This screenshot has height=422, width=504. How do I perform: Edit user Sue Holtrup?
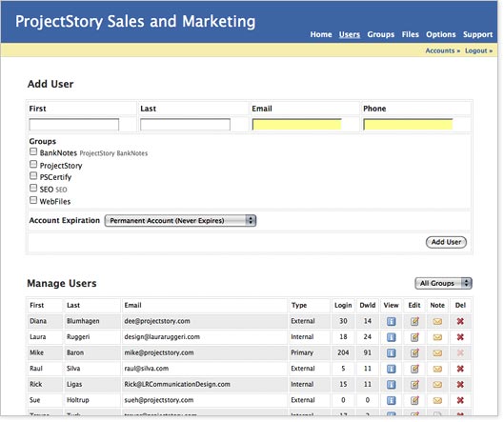414,400
